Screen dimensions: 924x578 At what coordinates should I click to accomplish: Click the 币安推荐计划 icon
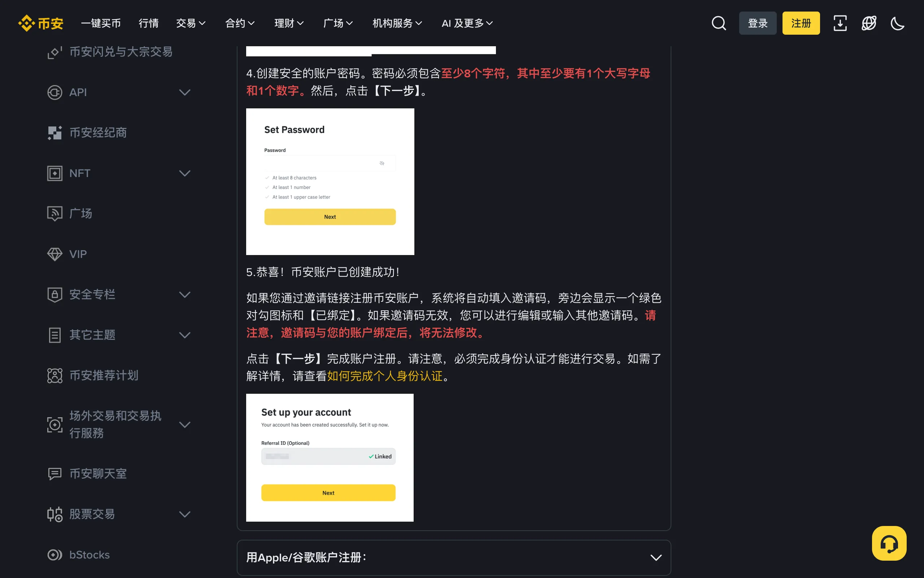[55, 375]
